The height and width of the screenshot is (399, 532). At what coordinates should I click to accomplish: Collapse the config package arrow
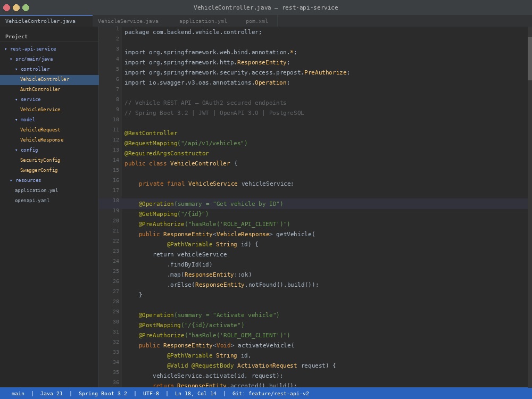pos(16,150)
